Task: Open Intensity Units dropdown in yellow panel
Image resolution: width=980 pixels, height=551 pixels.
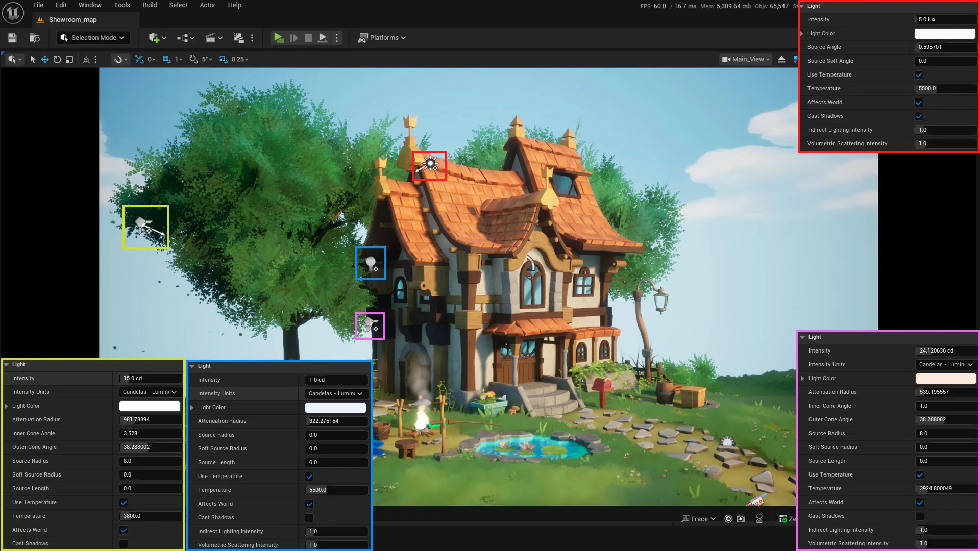Action: 150,392
